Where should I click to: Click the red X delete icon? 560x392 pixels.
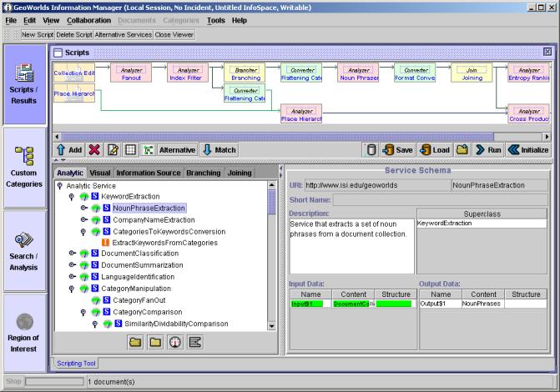coord(94,150)
